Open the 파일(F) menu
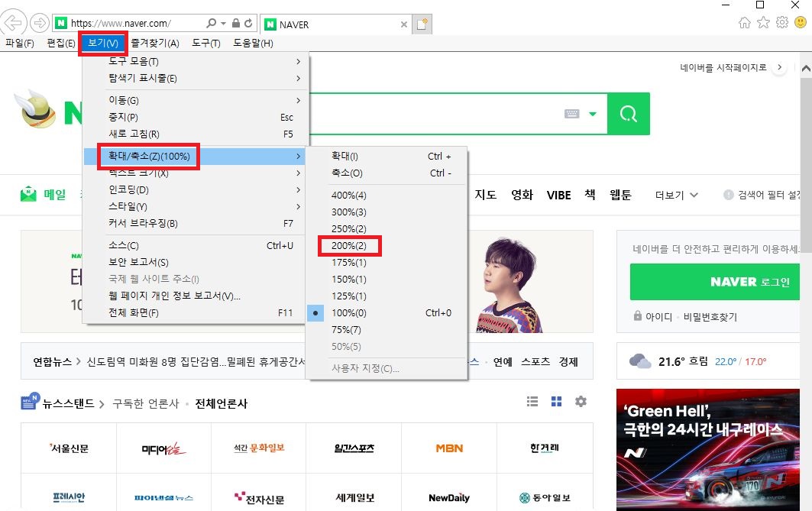This screenshot has width=812, height=511. pos(20,43)
